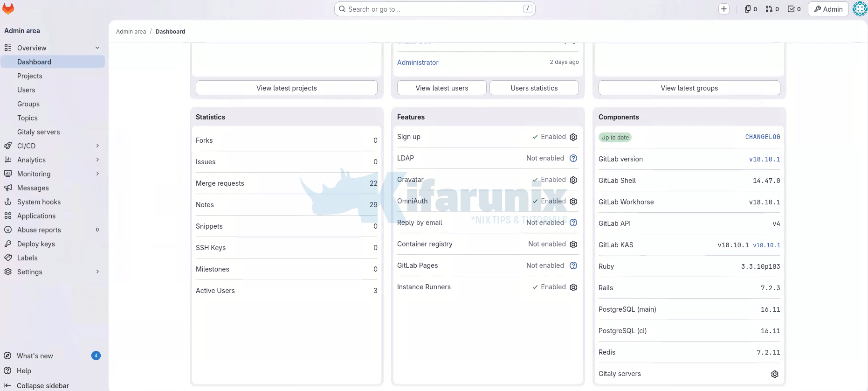Open OmniAuth settings gear icon
Viewport: 868px width, 391px height.
(573, 202)
